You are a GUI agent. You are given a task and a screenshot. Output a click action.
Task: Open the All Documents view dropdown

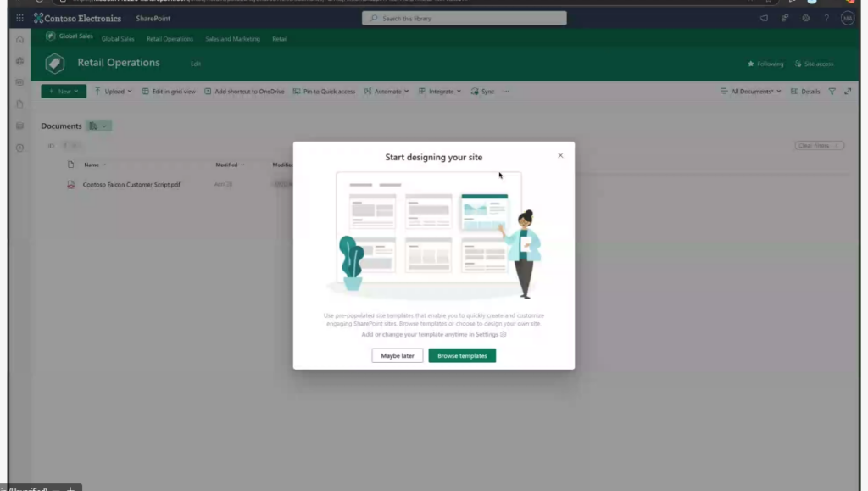tap(751, 92)
